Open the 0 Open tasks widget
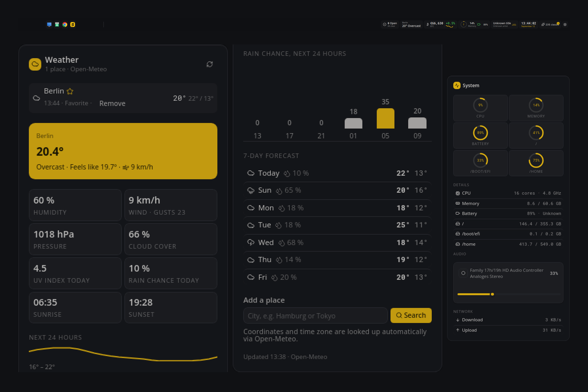 click(x=390, y=24)
